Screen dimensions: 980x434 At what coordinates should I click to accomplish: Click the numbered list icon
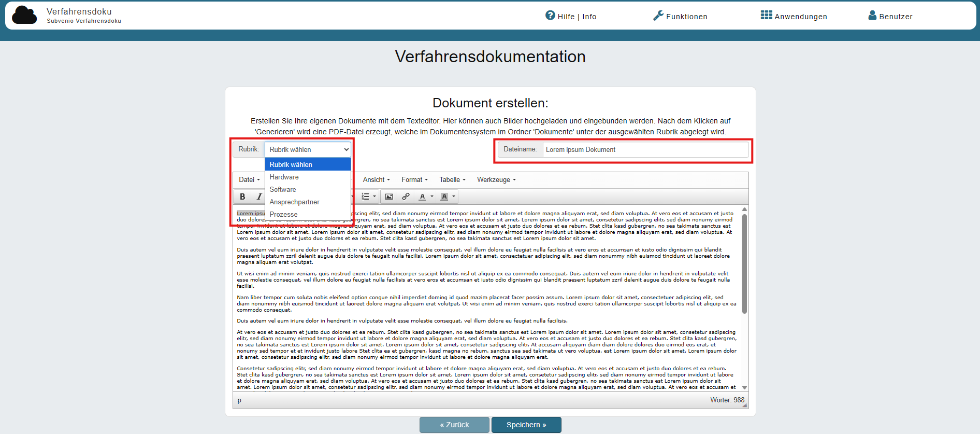(365, 197)
